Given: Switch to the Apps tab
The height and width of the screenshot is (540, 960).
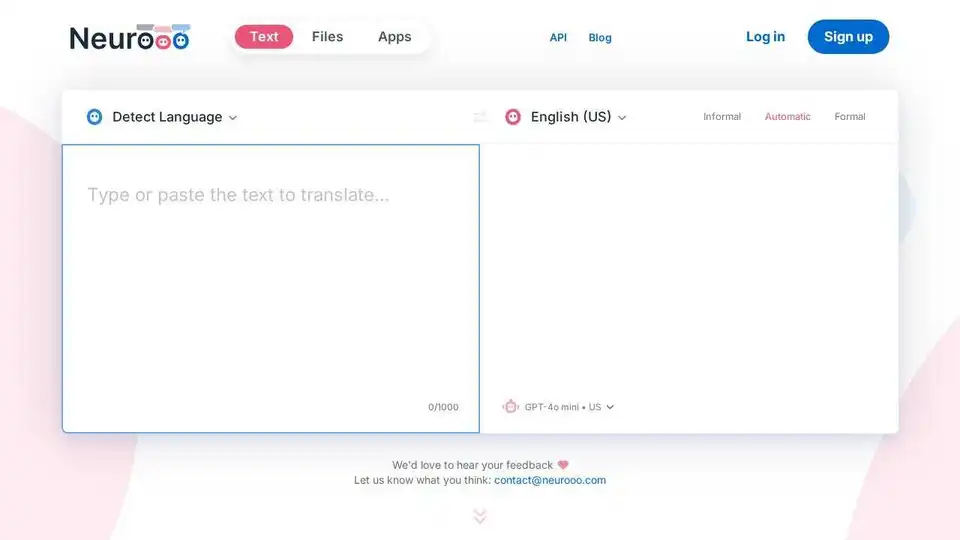Looking at the screenshot, I should (x=394, y=37).
